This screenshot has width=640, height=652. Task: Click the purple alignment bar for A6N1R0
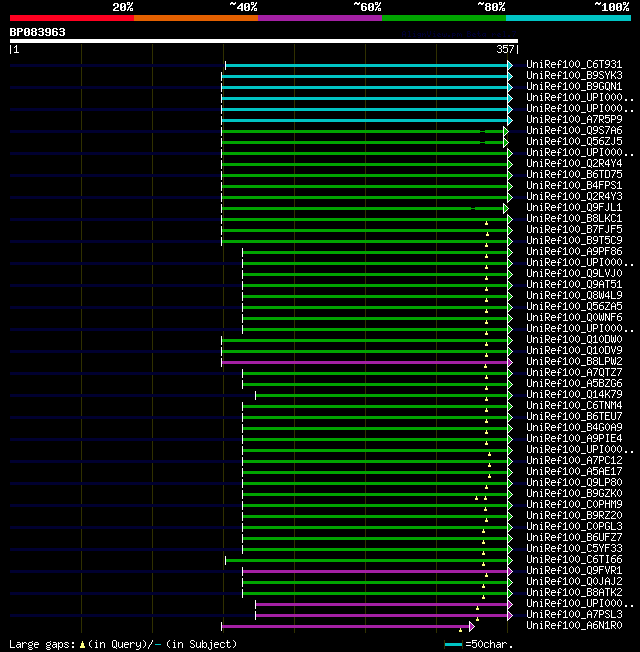click(x=346, y=626)
